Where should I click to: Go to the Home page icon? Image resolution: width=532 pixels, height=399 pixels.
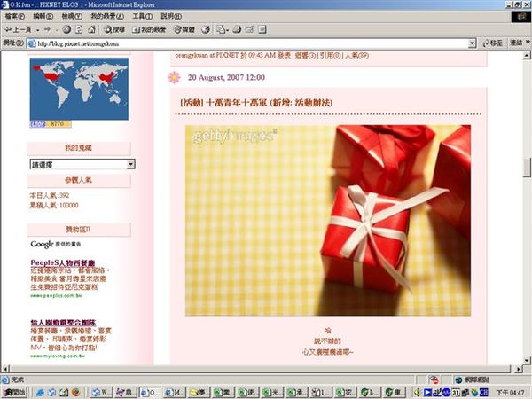[x=91, y=30]
